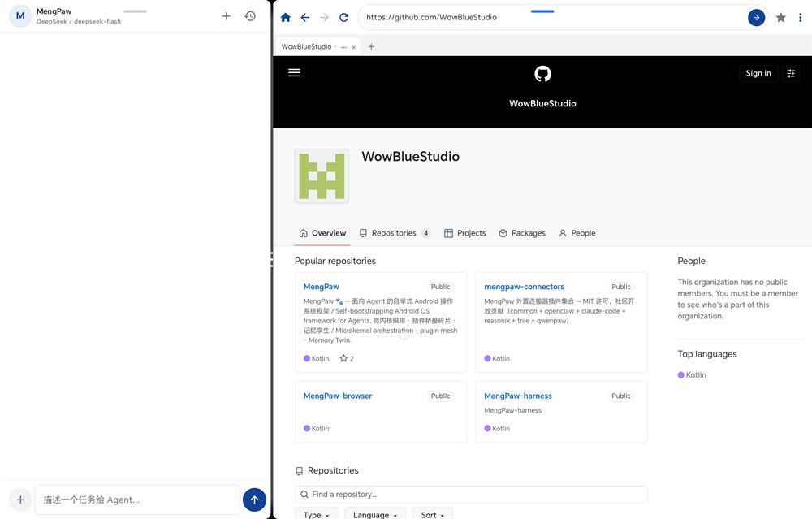812x519 pixels.
Task: Click Public badge on MengPaw card
Action: coord(440,287)
